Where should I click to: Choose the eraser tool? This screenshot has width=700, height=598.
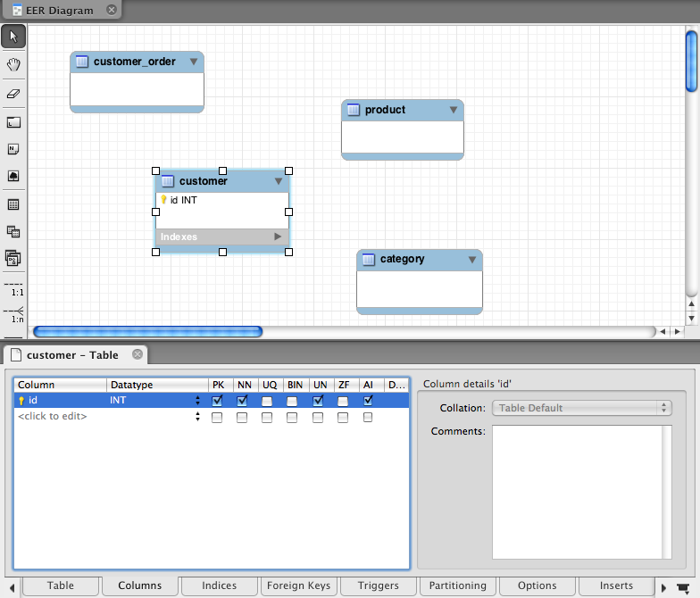click(x=13, y=93)
